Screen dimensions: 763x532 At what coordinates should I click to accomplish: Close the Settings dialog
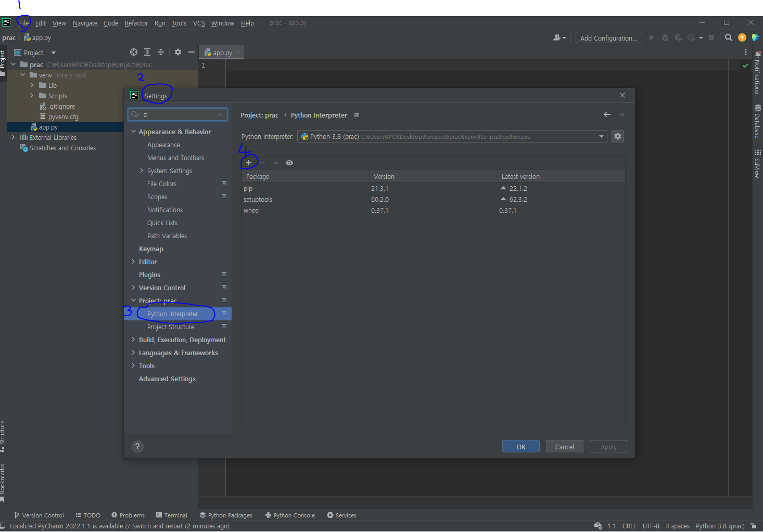622,95
